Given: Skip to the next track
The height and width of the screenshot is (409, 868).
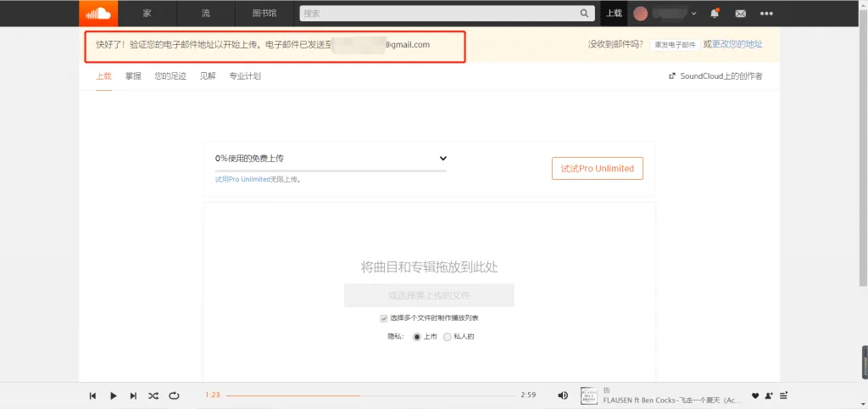Looking at the screenshot, I should tap(133, 395).
